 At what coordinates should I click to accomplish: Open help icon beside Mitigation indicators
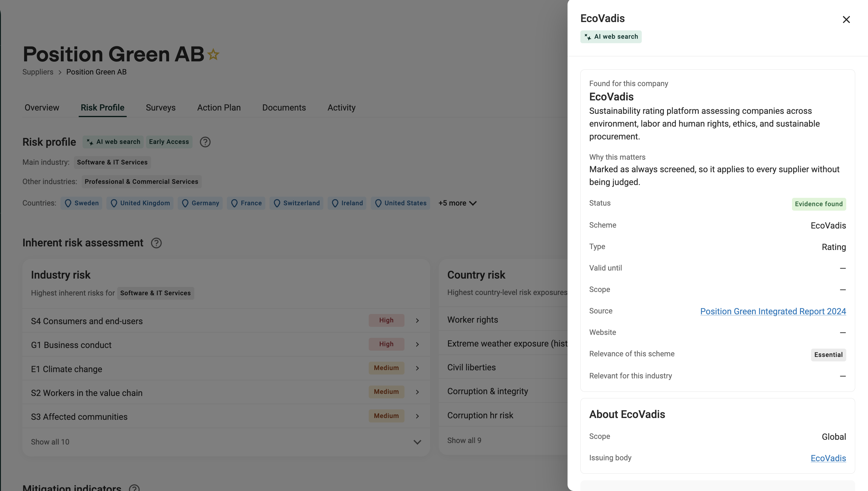coord(134,488)
